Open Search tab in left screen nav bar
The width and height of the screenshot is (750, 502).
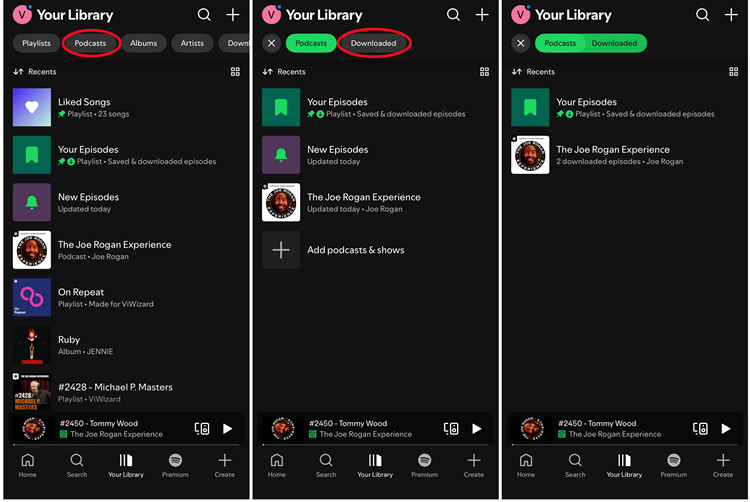[77, 465]
